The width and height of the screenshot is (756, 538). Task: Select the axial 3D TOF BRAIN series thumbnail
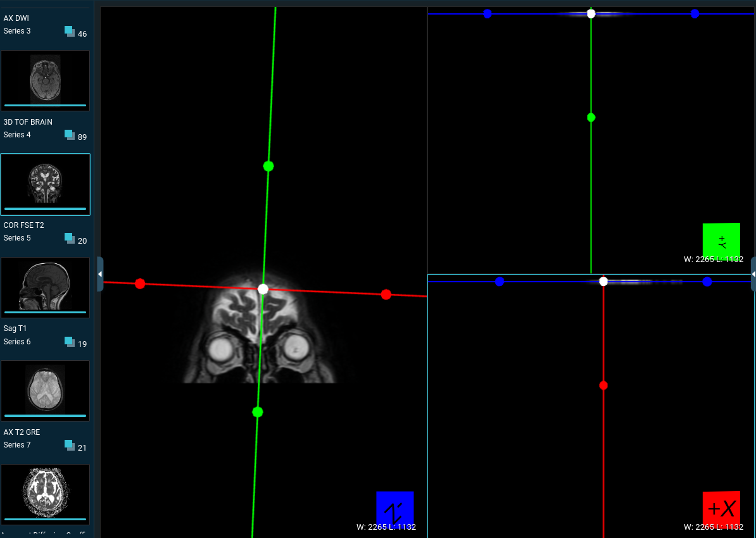coord(46,80)
